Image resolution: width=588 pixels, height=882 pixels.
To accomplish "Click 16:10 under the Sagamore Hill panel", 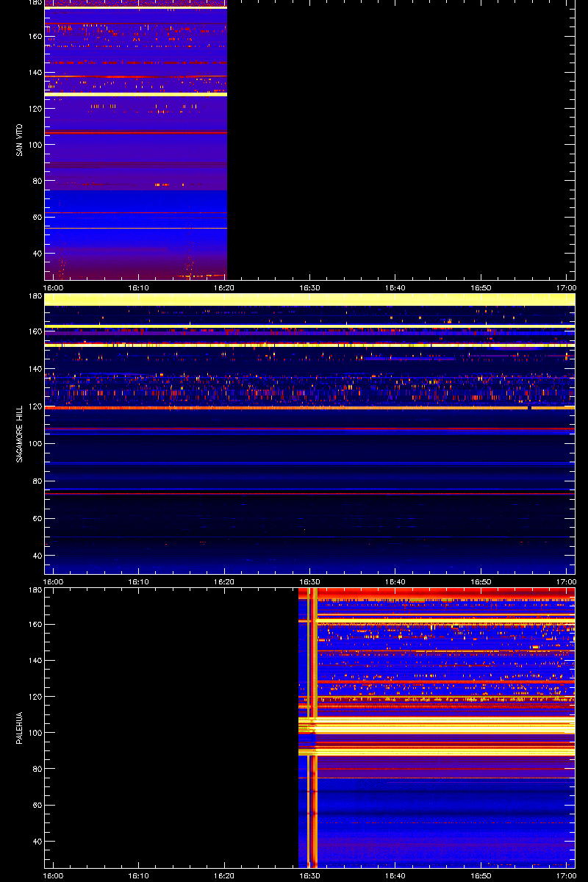I will 139,581.
